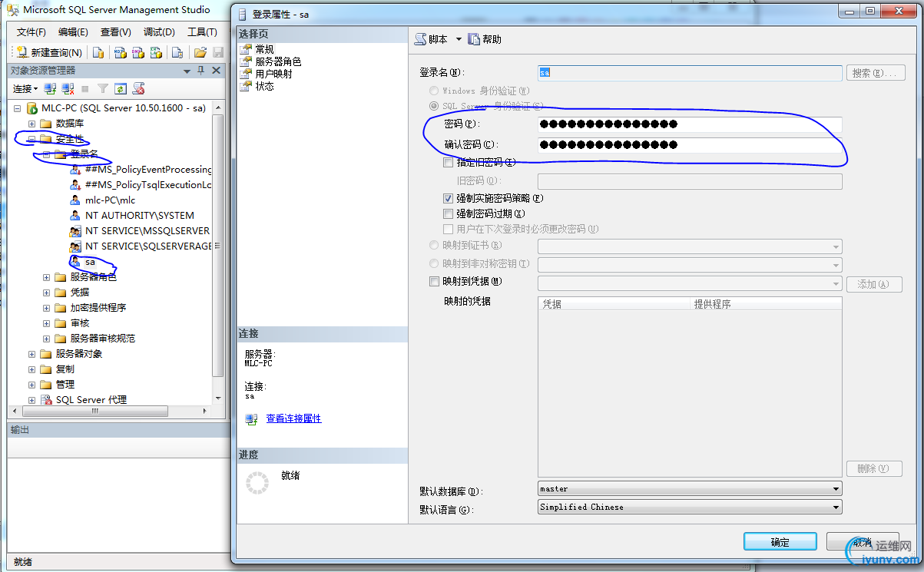The width and height of the screenshot is (924, 572).
Task: Click the 脚本 button in the dialog toolbar
Action: [431, 39]
